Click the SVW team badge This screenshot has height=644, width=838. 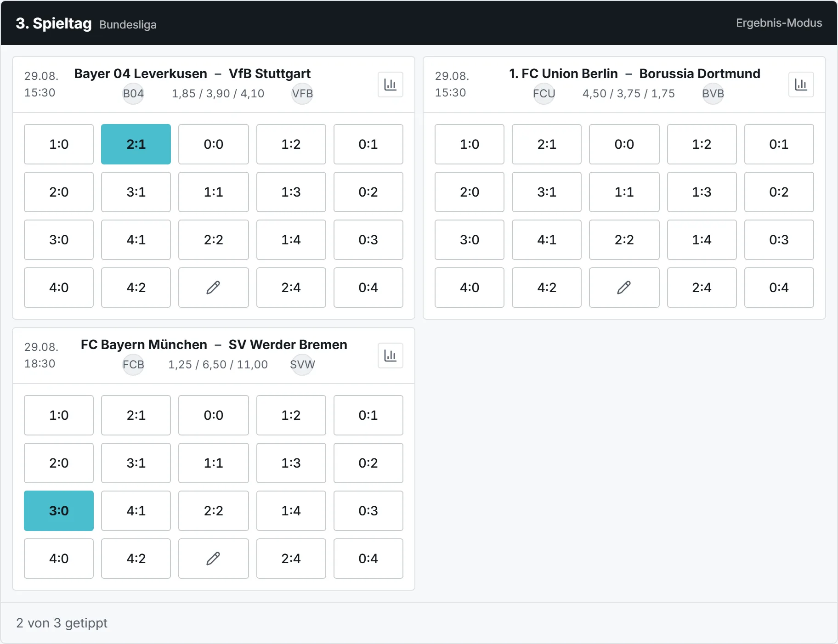[x=302, y=365]
